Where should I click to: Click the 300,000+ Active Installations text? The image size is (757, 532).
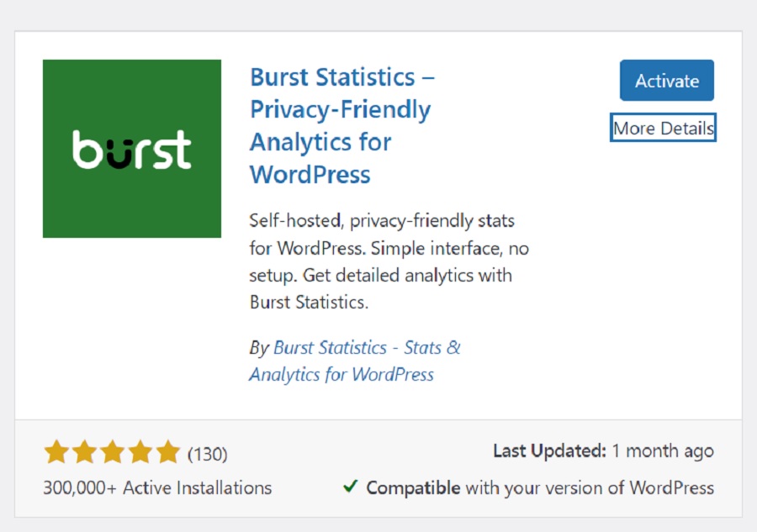(156, 487)
